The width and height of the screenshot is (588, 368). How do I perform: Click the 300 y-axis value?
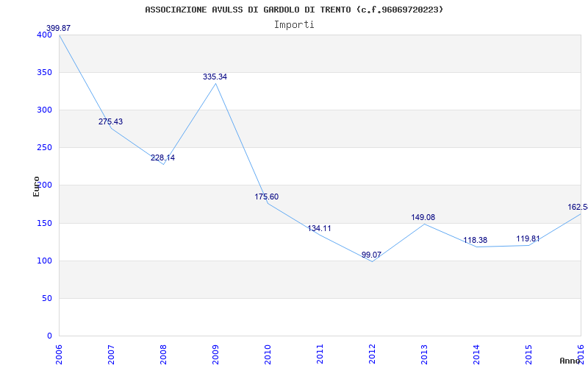[44, 110]
